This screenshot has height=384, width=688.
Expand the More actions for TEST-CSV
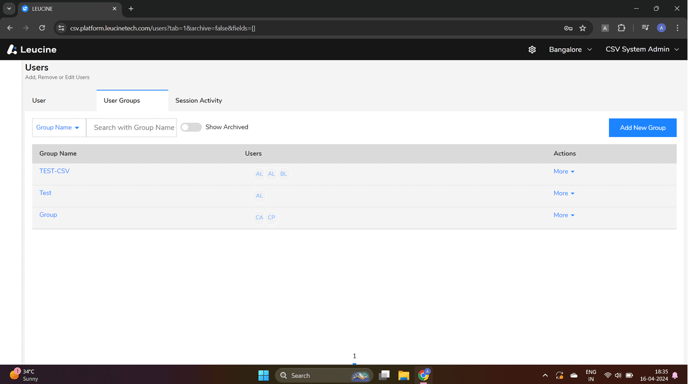(564, 172)
